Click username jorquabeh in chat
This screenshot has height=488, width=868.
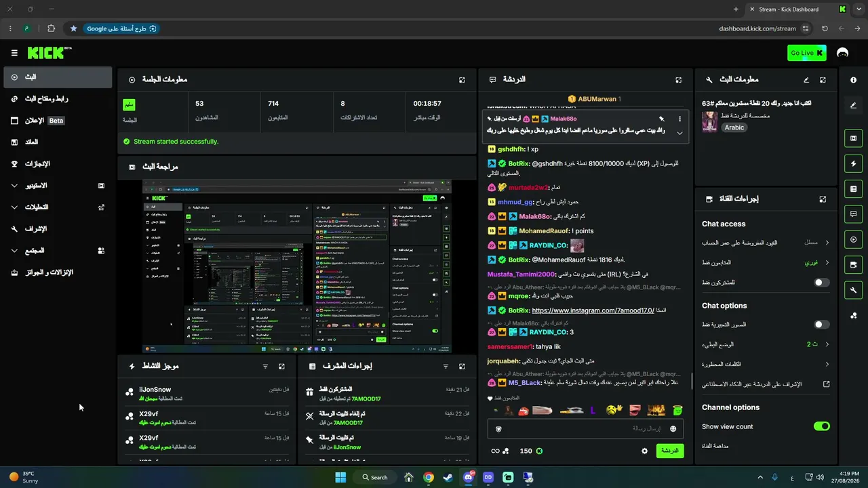click(503, 361)
